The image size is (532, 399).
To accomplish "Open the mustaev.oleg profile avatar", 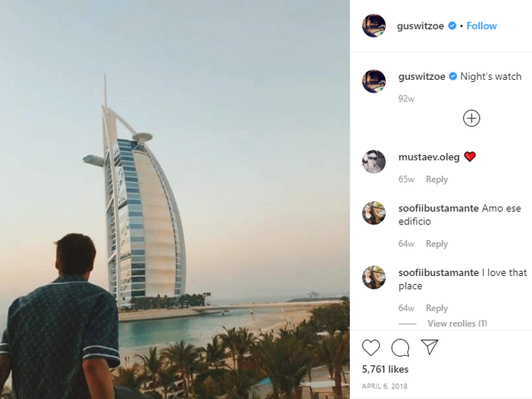I will [x=374, y=162].
